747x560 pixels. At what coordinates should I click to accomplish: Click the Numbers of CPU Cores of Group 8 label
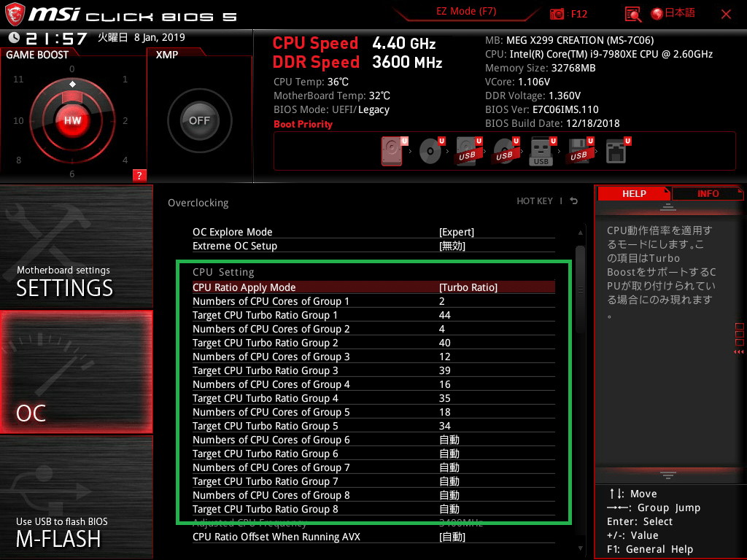click(x=271, y=495)
